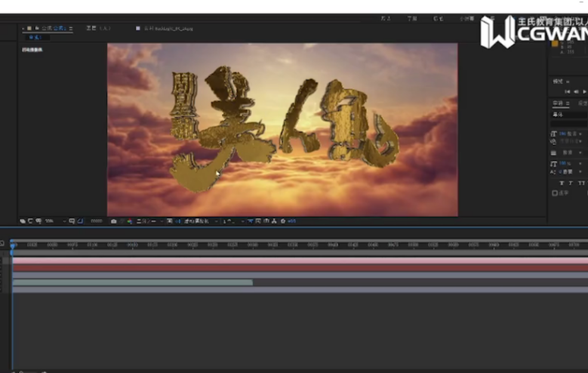
Task: Click the pink layer bar in timeline
Action: [x=300, y=260]
